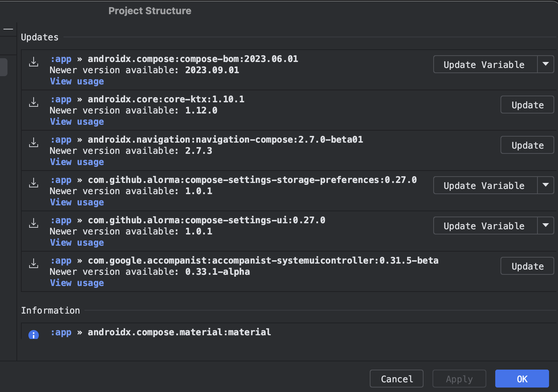Click :app link in core-ktx row
Viewport: 558px width, 392px height.
click(61, 99)
